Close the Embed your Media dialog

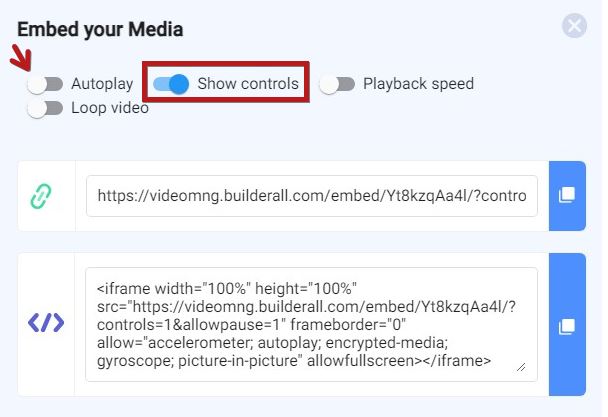tap(574, 26)
